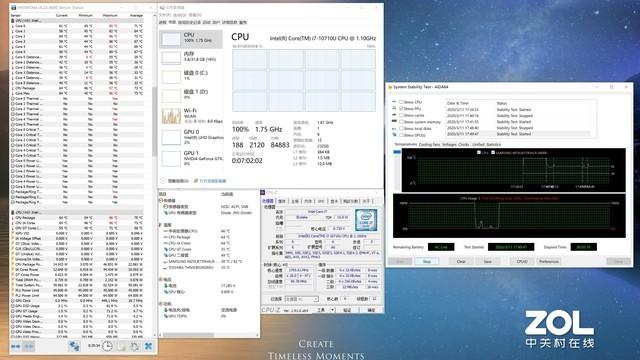Enable the Stress CPU checkbox
Viewport: 640px width, 360px height.
pyautogui.click(x=401, y=102)
